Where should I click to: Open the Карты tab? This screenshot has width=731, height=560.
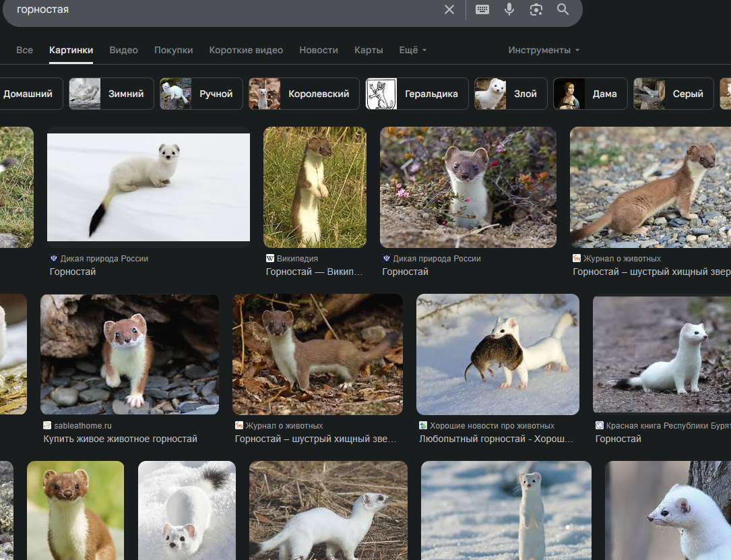point(369,50)
